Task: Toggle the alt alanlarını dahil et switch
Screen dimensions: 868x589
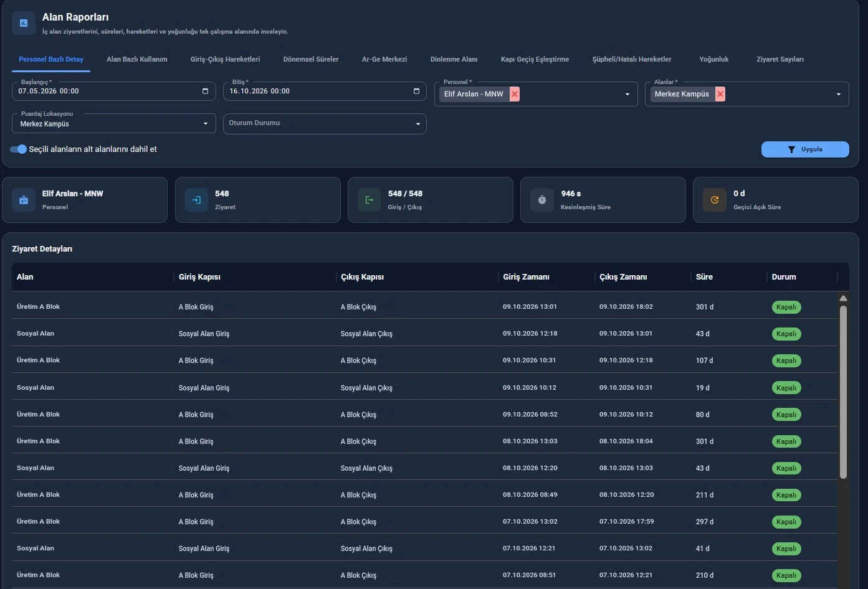Action: (x=19, y=149)
